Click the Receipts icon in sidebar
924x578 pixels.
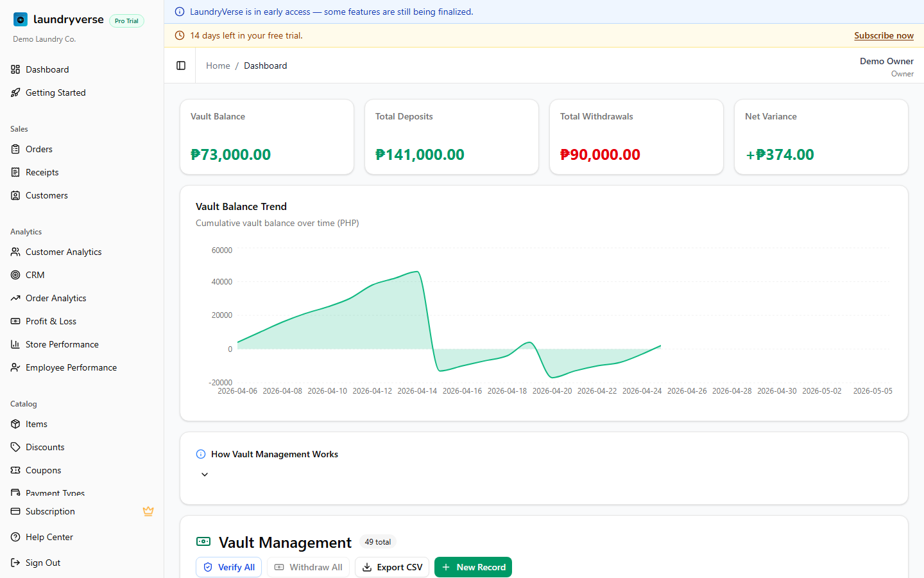click(15, 172)
